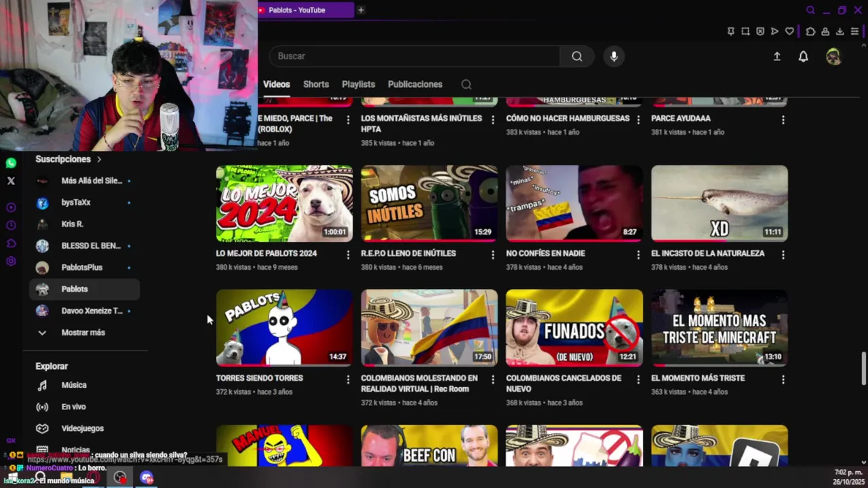
Task: Open the YouTube account avatar menu
Action: (833, 56)
